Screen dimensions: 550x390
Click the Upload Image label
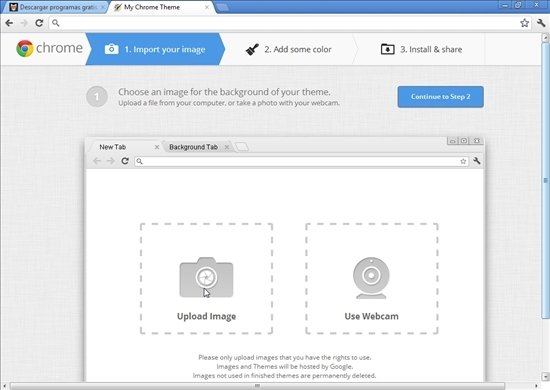pos(206,316)
